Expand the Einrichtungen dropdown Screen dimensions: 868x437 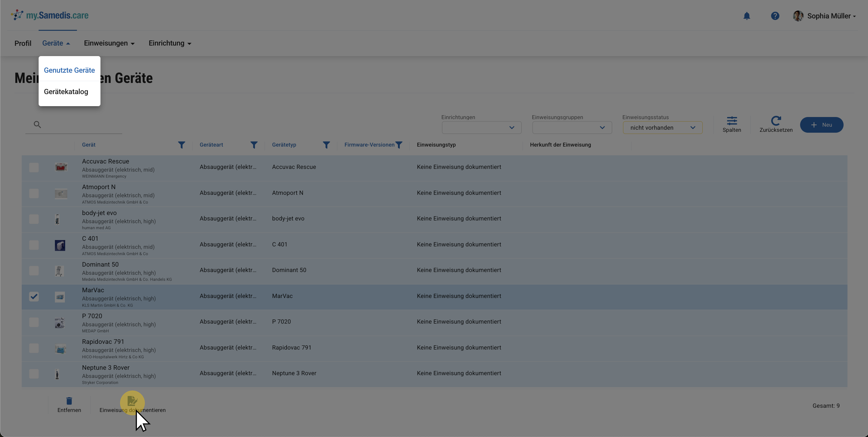(x=482, y=128)
